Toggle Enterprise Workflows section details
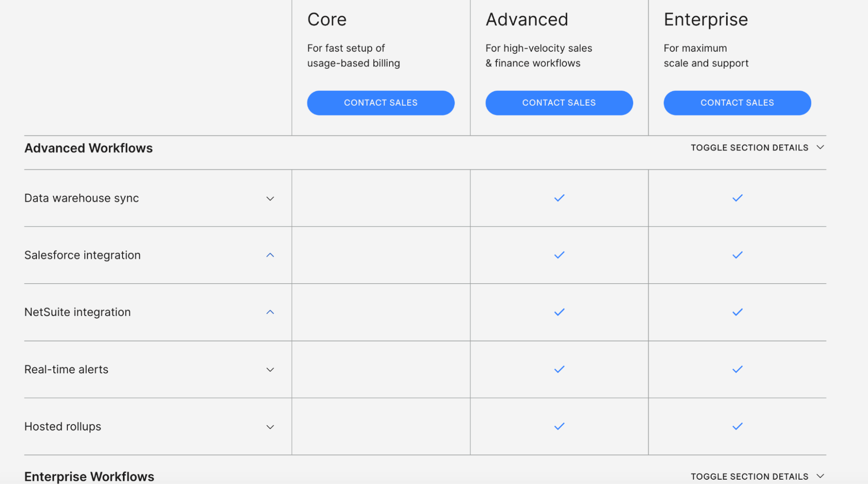 pyautogui.click(x=757, y=477)
